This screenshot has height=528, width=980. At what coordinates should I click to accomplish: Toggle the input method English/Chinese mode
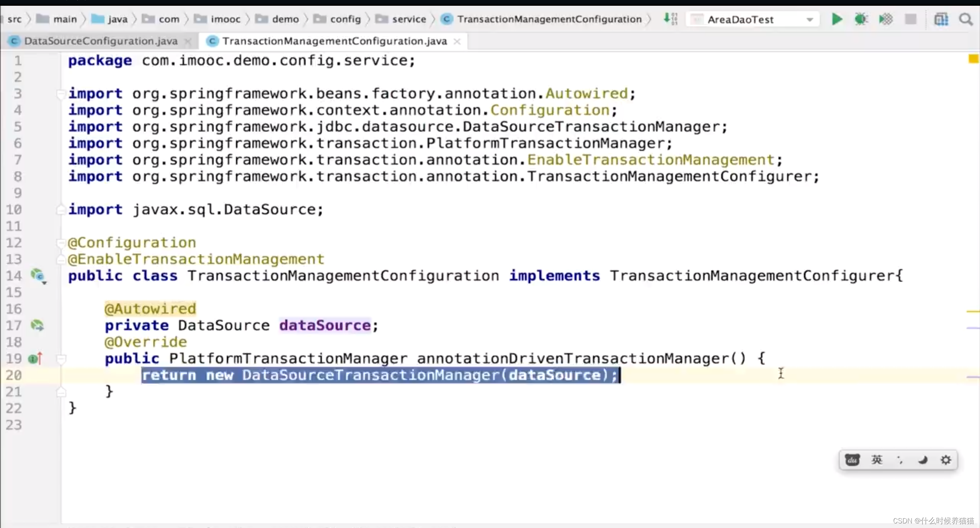(877, 460)
